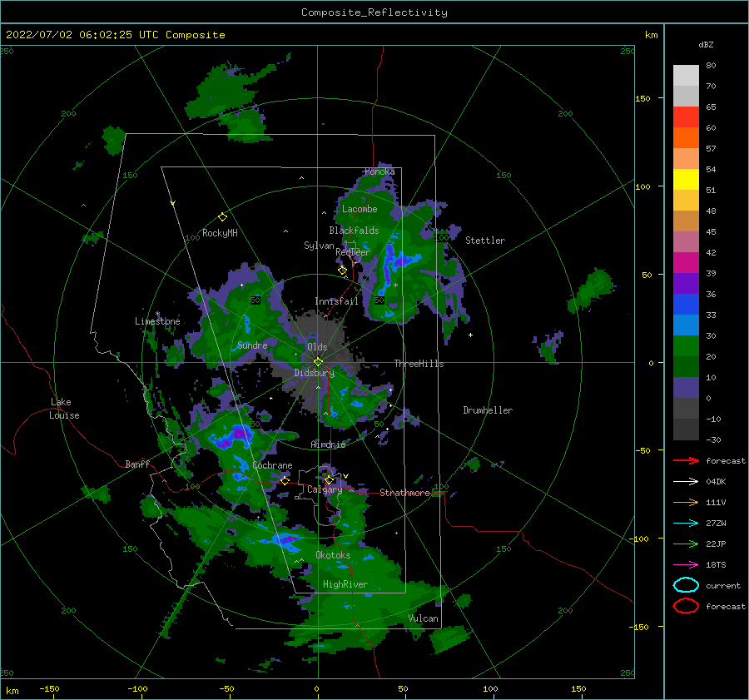
Task: Click the Calgary city label
Action: point(325,489)
